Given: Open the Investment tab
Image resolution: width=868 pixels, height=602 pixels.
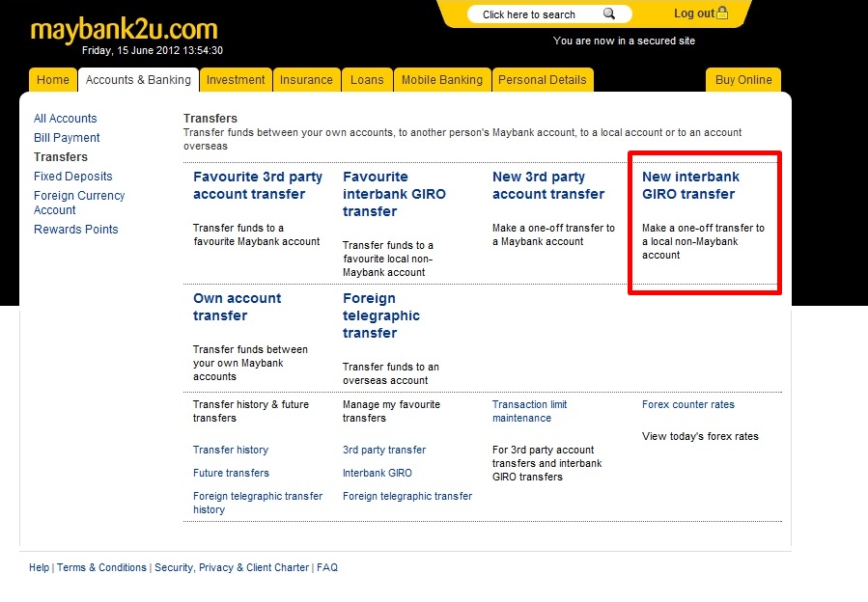Looking at the screenshot, I should 236,80.
